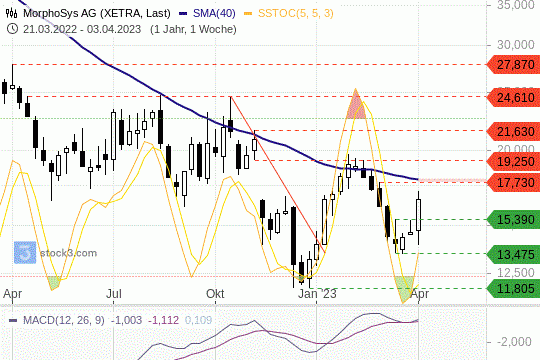
Task: Click the 21,630 resistance price tag
Action: [513, 131]
